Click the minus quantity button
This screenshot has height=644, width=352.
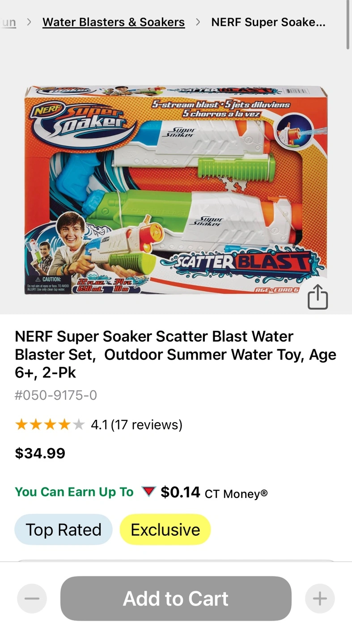point(32,598)
